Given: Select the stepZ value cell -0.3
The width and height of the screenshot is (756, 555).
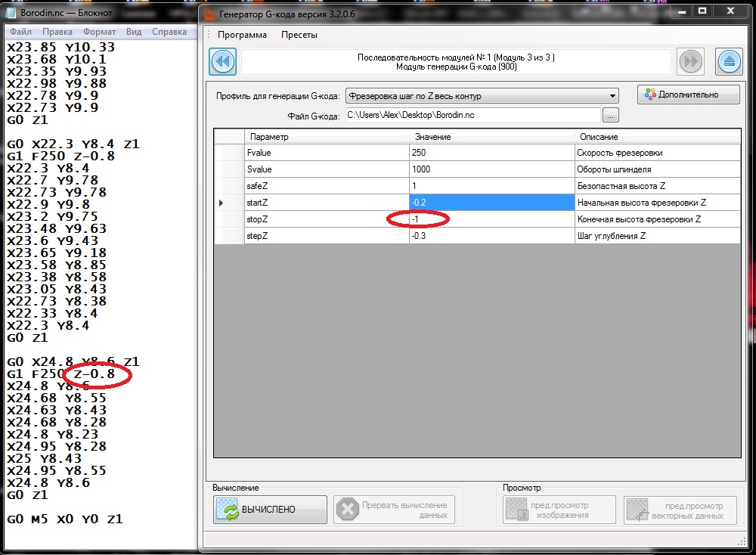Looking at the screenshot, I should coord(492,236).
